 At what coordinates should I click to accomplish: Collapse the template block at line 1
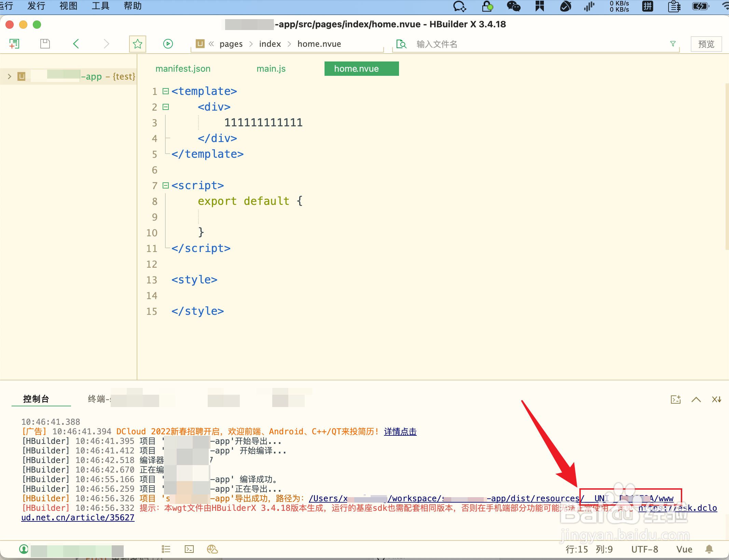(166, 91)
